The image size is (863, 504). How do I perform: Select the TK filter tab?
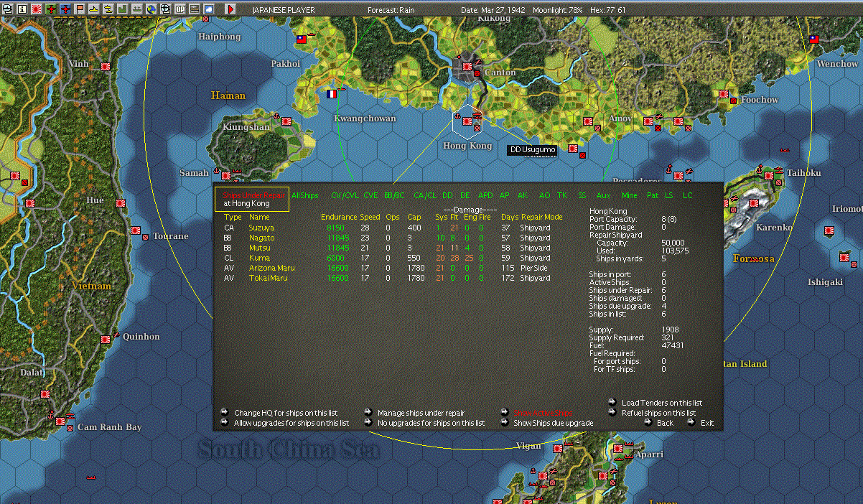pos(562,195)
